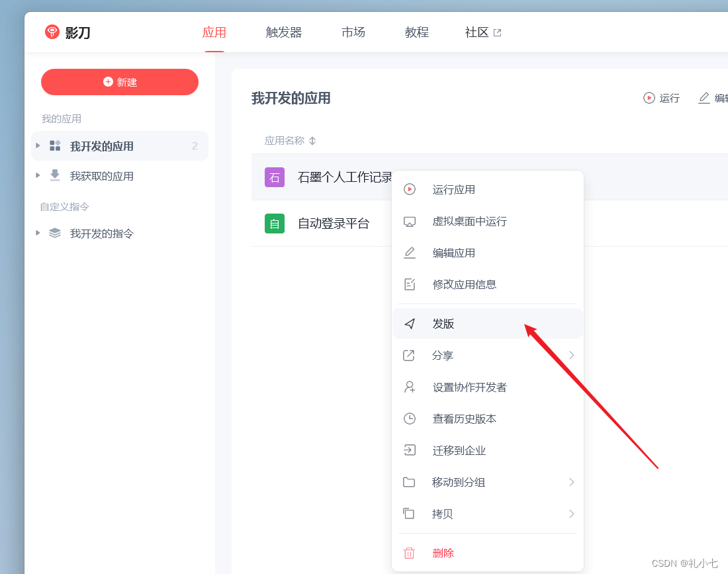The width and height of the screenshot is (728, 574).
Task: Choose 设置协作开发者 from context menu
Action: (488, 387)
